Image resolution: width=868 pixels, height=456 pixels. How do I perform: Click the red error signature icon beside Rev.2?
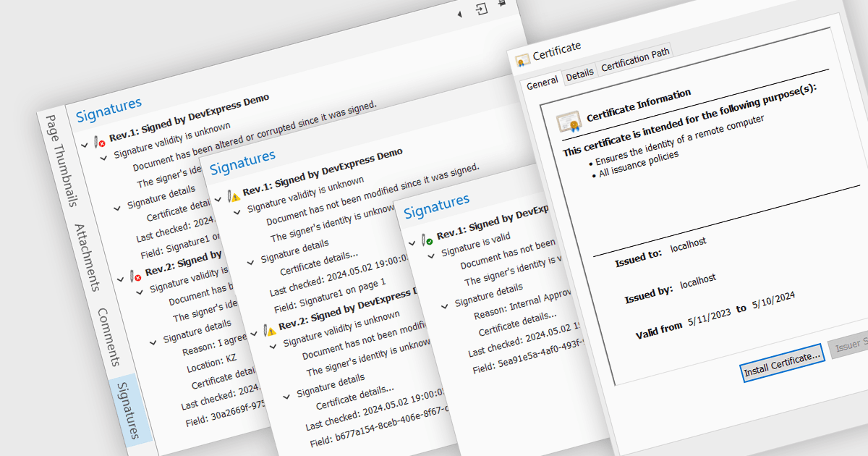135,276
